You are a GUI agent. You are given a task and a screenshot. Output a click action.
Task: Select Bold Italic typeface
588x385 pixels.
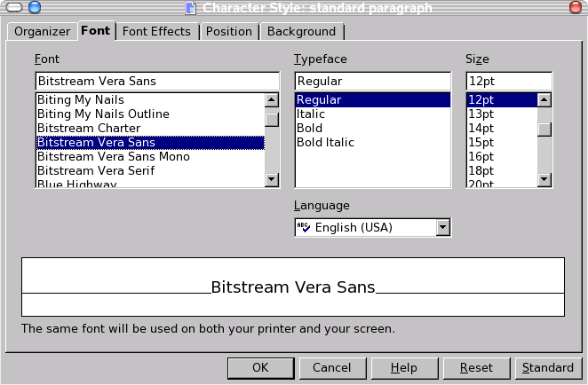pos(325,142)
